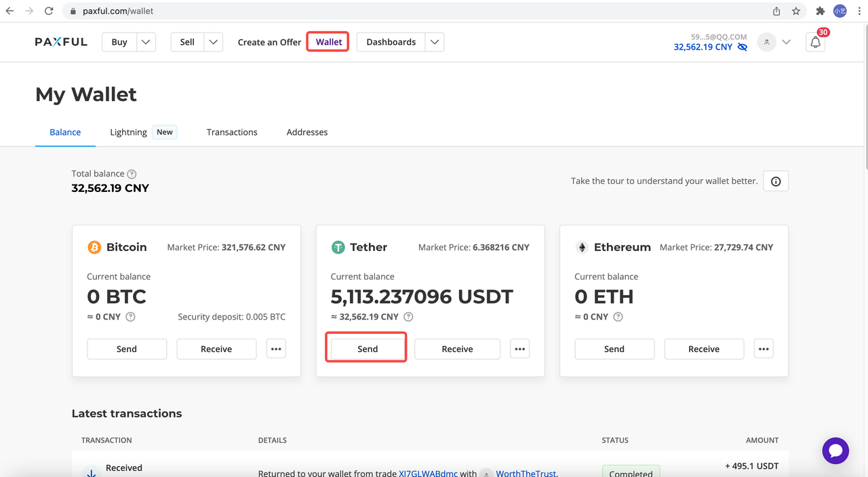Viewport: 868px width, 477px height.
Task: Open the browser extensions puzzle icon
Action: click(820, 11)
